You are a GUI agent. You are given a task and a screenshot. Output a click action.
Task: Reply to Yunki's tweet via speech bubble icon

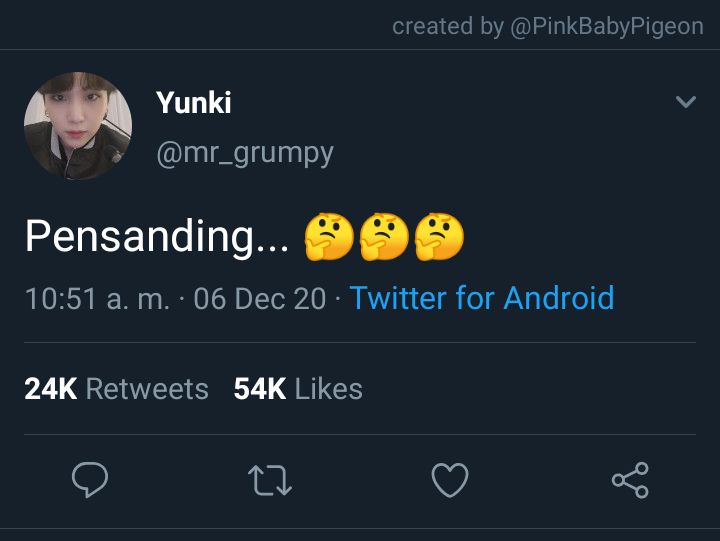pyautogui.click(x=90, y=480)
